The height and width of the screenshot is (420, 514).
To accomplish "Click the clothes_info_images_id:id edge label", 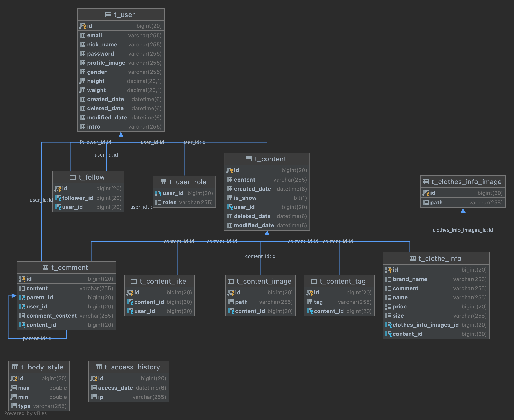I will click(x=462, y=230).
